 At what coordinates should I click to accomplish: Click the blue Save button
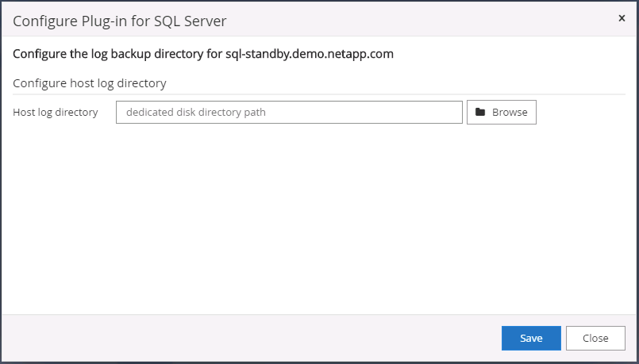pyautogui.click(x=531, y=338)
